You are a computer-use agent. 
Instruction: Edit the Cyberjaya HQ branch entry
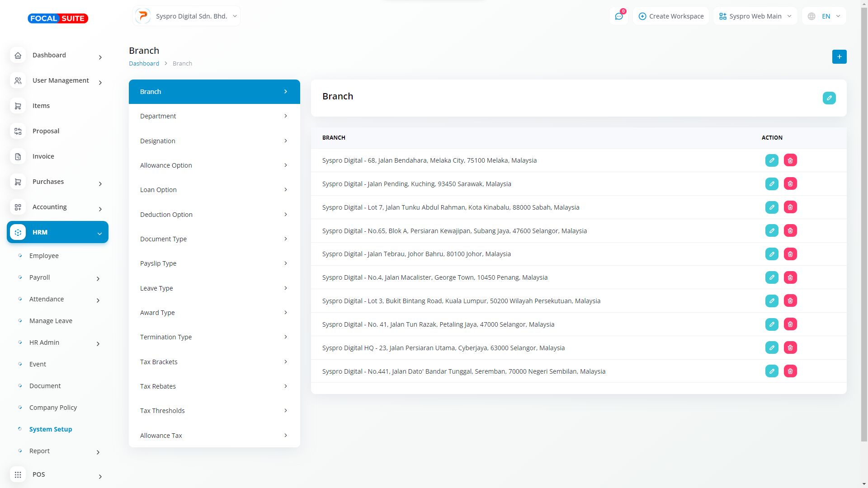771,348
